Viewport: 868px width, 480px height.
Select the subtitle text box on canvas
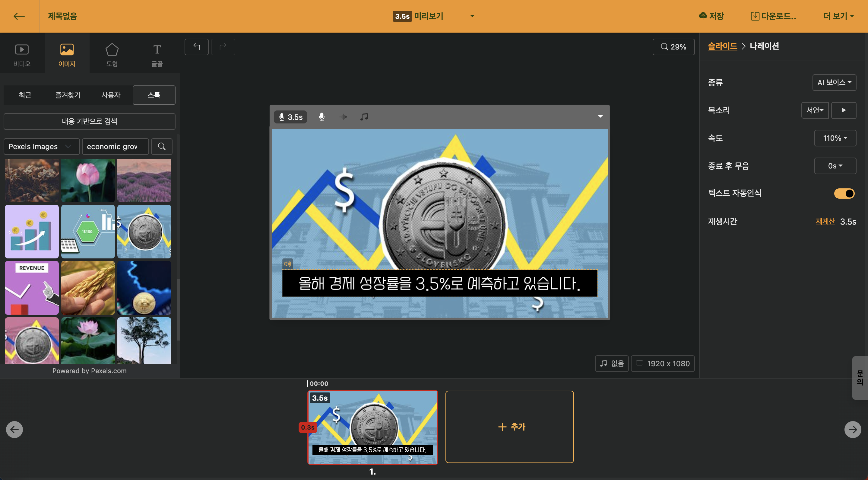coord(439,283)
